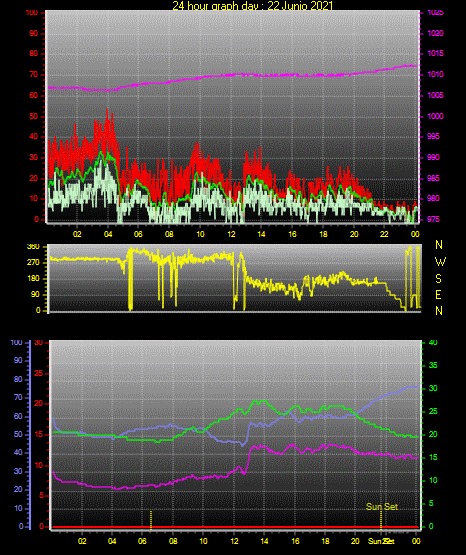Select compass letter N at top right

[x=439, y=245]
